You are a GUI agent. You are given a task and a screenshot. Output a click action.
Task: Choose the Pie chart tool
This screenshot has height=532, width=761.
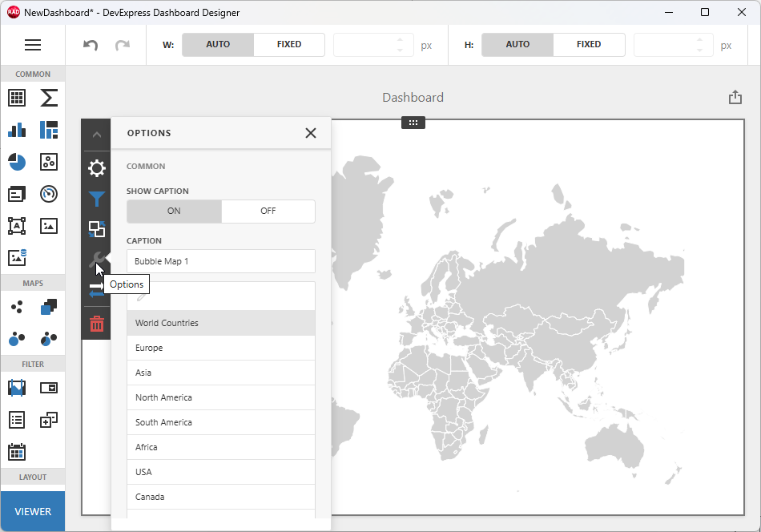[x=16, y=162]
